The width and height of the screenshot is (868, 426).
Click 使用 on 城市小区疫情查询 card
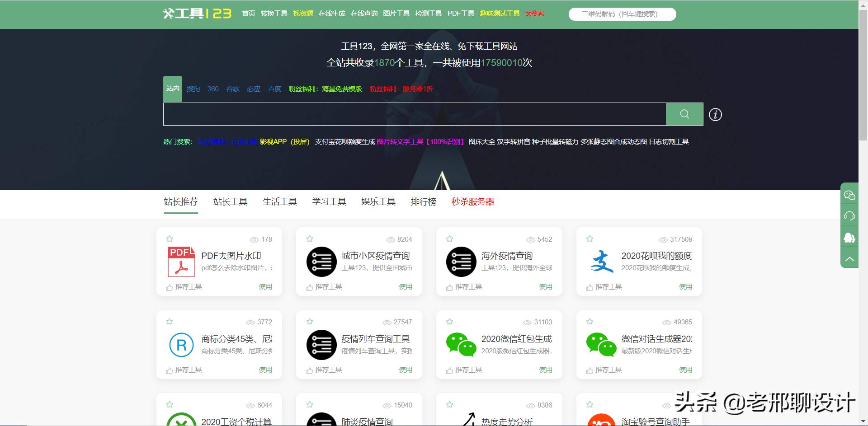pyautogui.click(x=406, y=286)
